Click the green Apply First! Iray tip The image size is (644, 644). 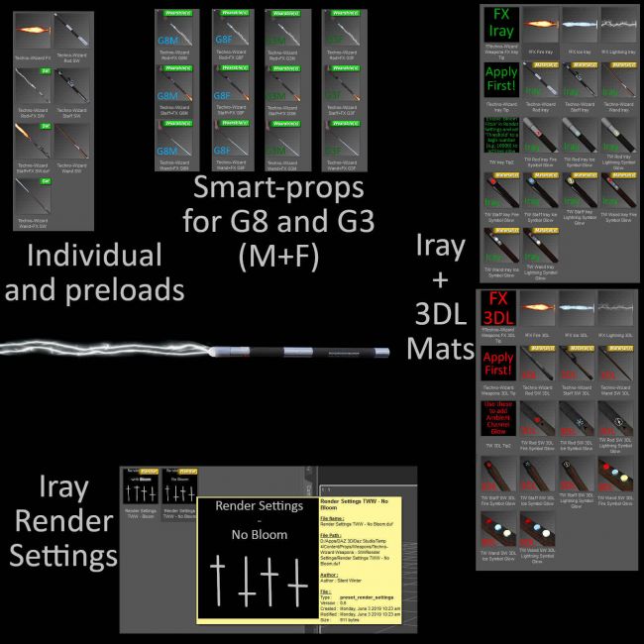coord(500,78)
